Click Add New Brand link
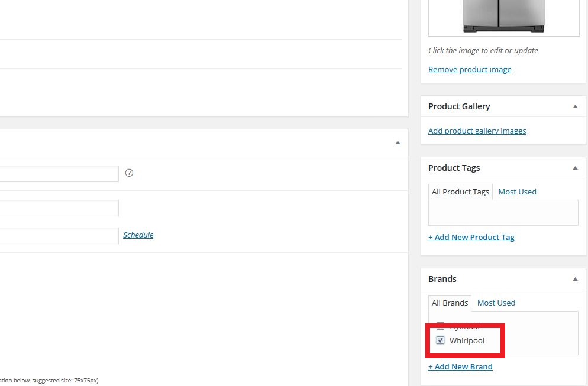 (x=460, y=367)
